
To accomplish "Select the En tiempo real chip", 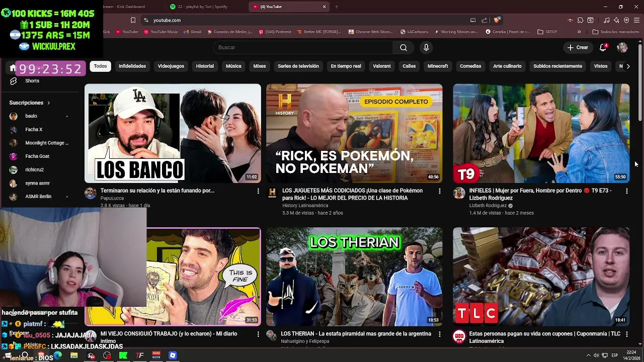I will pyautogui.click(x=346, y=66).
